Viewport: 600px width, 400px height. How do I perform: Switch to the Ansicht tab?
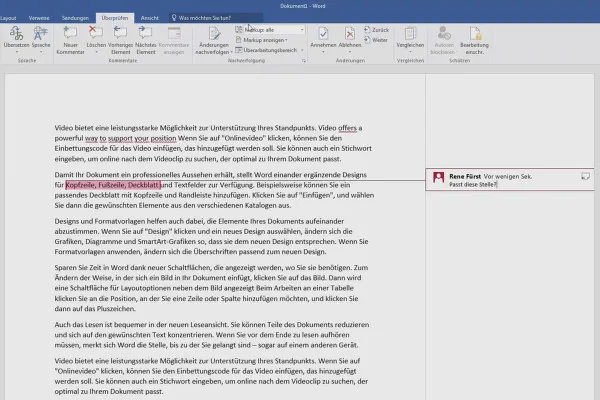tap(150, 18)
